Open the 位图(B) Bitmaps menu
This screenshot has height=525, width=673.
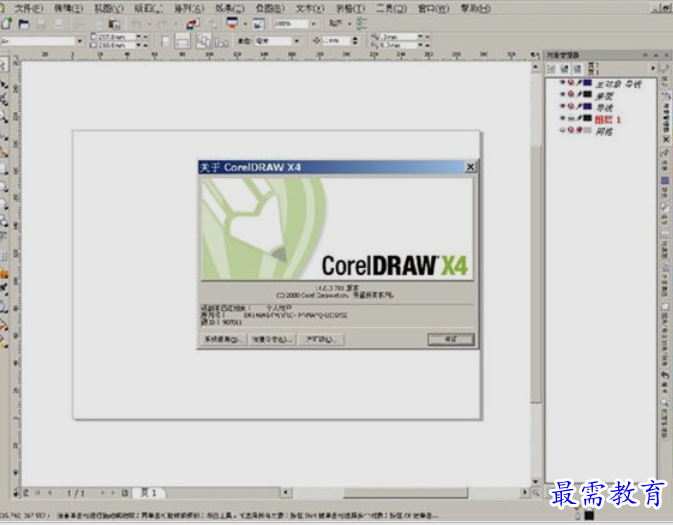point(270,8)
